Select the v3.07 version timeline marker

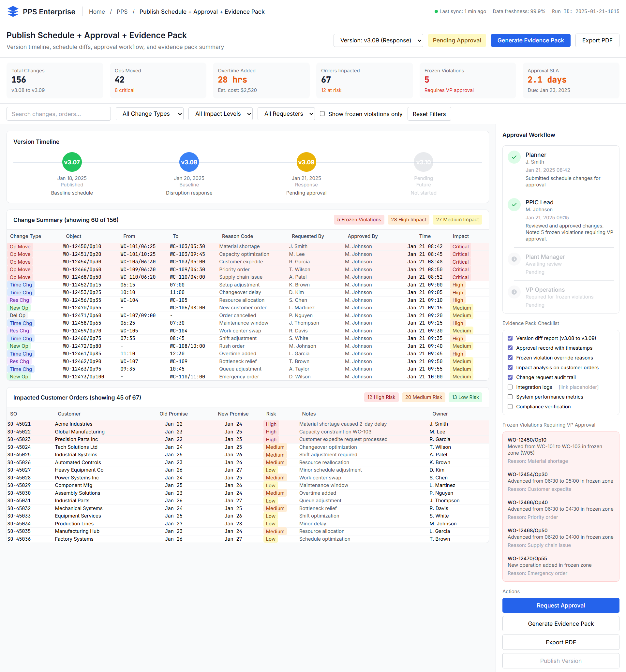coord(72,162)
